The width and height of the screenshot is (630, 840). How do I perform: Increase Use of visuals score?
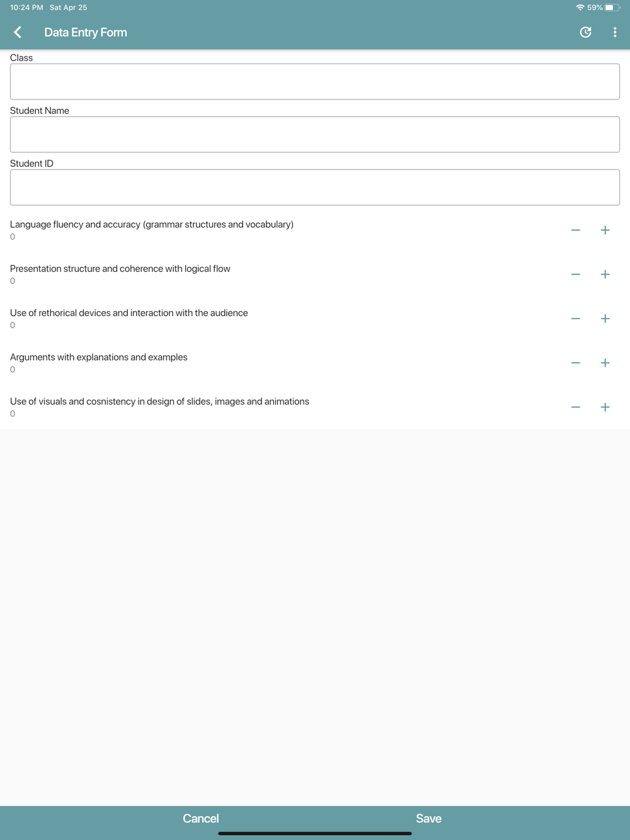click(605, 407)
